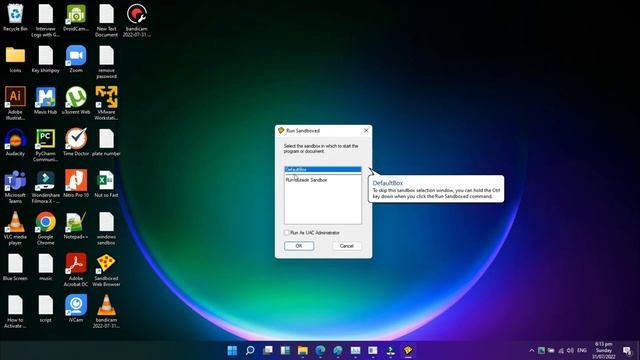Cancel the Run Sandboxed dialog
This screenshot has height=360, width=640.
pos(346,246)
